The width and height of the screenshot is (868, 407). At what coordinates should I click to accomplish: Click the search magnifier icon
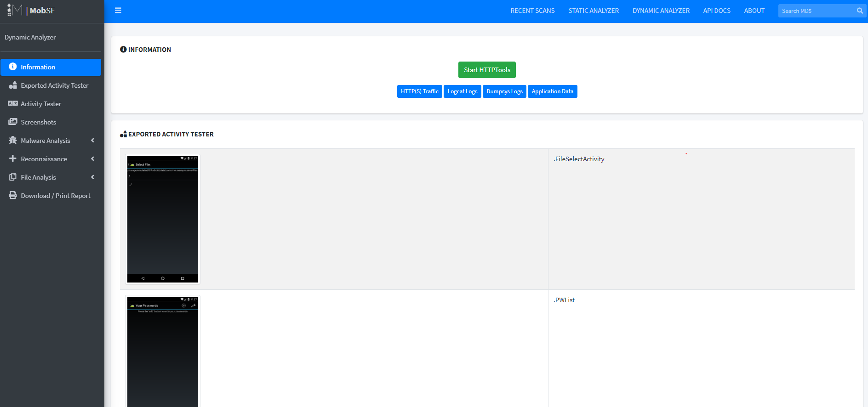tap(860, 11)
